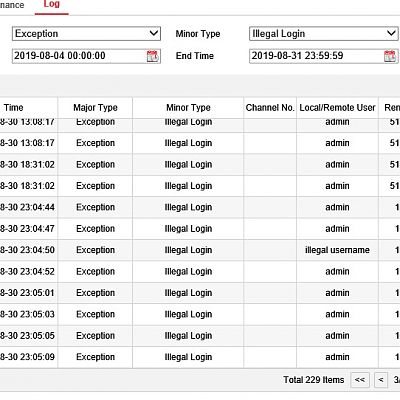This screenshot has width=400, height=400.
Task: Click the 'illegal username' cell
Action: [x=337, y=250]
